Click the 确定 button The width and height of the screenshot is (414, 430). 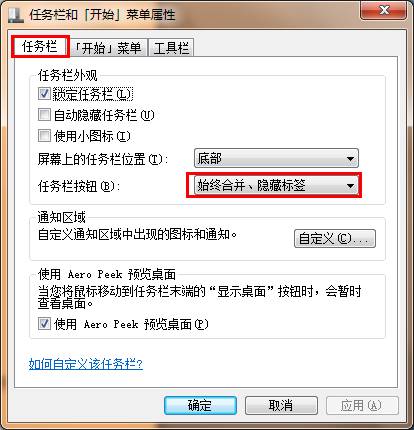coord(200,405)
